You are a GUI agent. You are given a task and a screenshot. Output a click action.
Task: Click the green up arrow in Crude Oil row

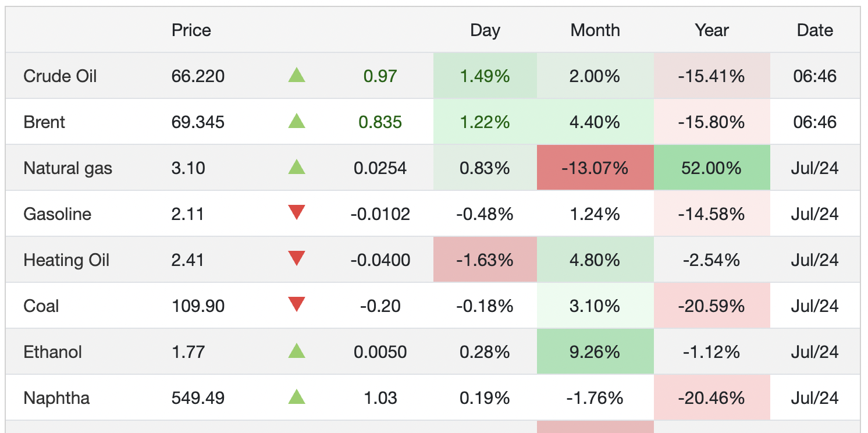coord(297,75)
